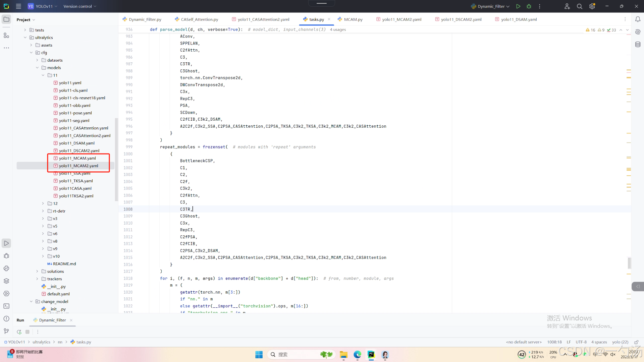The width and height of the screenshot is (644, 362).
Task: Stop the running process square button
Action: (x=28, y=332)
